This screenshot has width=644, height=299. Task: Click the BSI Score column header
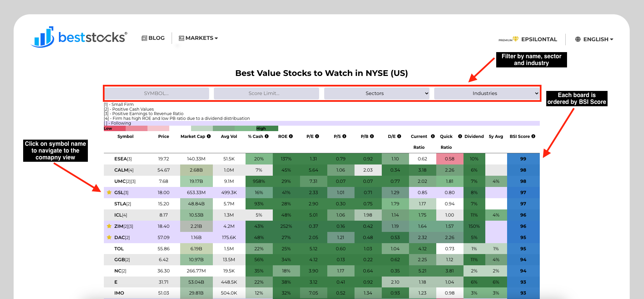(520, 136)
